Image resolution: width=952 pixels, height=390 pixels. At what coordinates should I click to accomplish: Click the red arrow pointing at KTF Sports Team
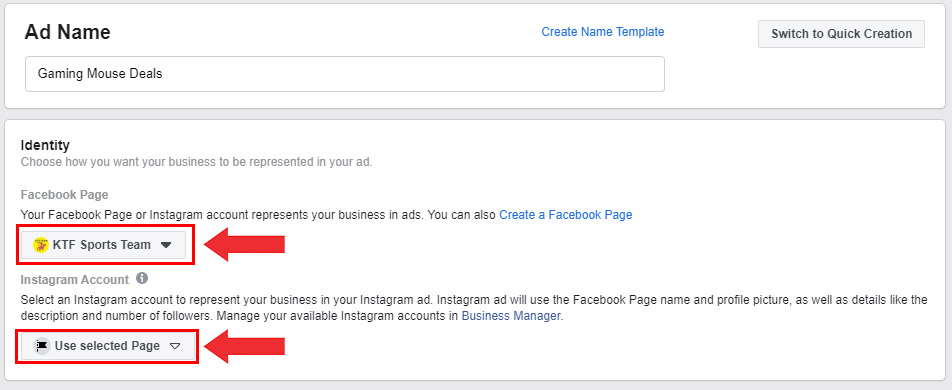[244, 245]
